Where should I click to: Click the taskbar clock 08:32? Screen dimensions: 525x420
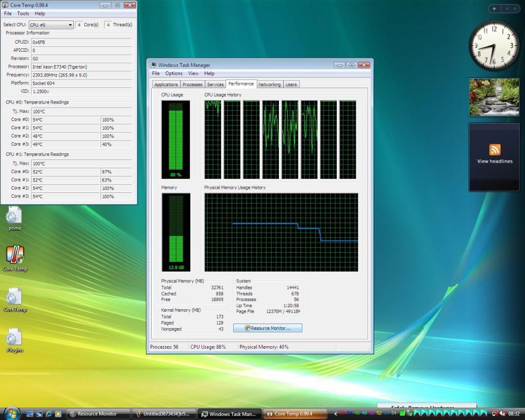pyautogui.click(x=514, y=414)
